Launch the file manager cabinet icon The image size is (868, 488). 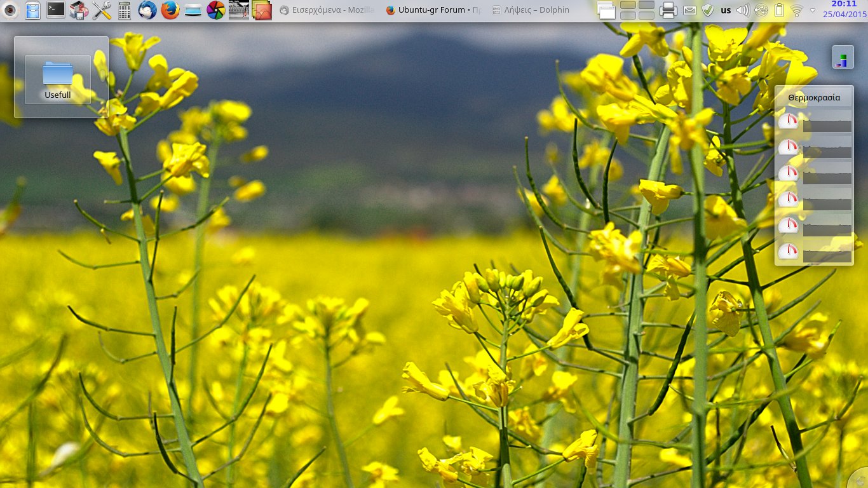pyautogui.click(x=32, y=10)
